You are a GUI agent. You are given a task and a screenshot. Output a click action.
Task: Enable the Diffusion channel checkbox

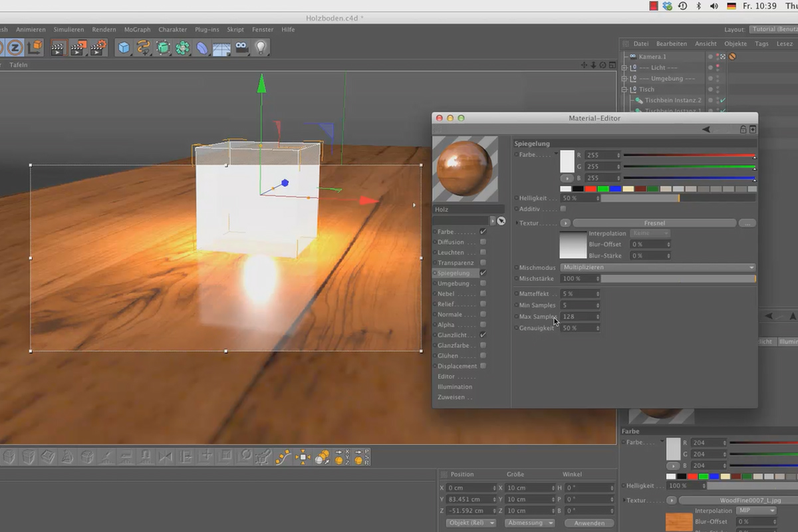click(483, 242)
